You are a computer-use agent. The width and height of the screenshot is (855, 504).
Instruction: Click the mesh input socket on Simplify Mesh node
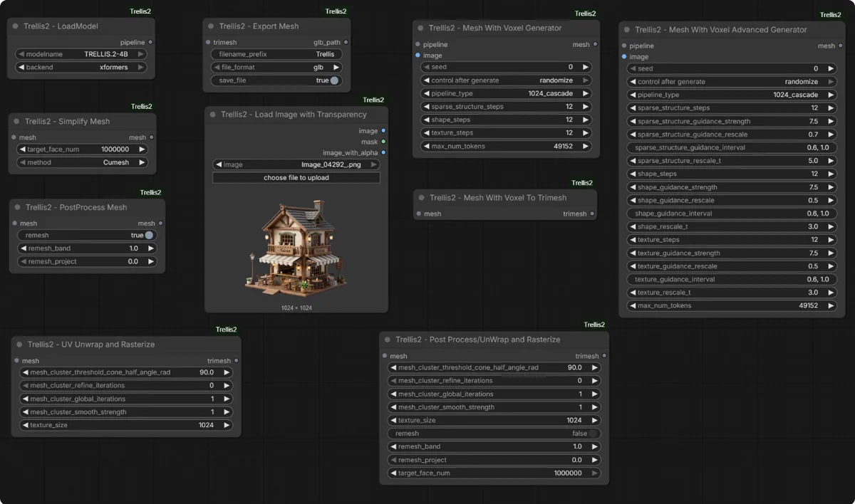pos(14,137)
